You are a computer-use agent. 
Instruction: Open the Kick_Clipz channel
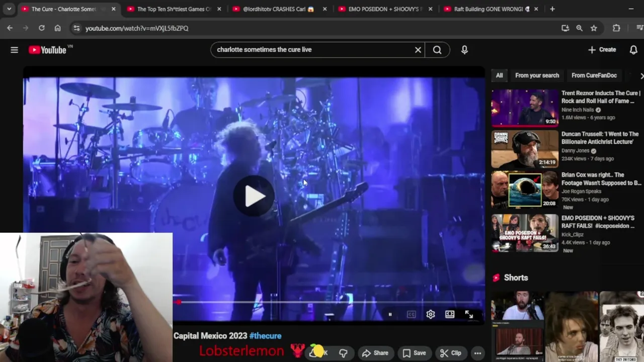tap(574, 235)
